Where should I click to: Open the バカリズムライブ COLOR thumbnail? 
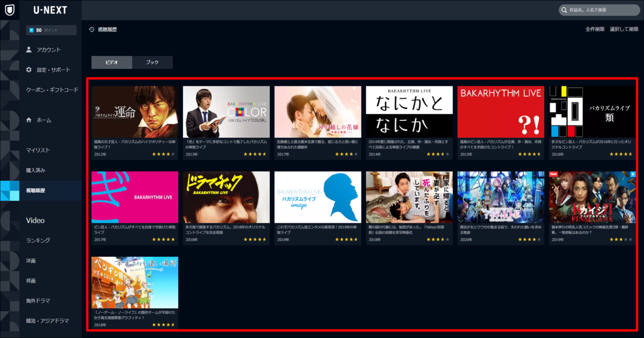(x=226, y=112)
